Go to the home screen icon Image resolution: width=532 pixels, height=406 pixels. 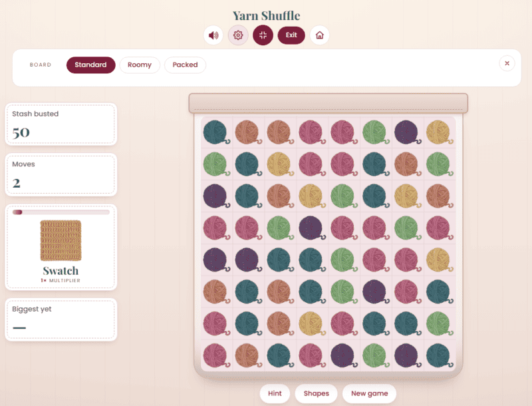(320, 35)
